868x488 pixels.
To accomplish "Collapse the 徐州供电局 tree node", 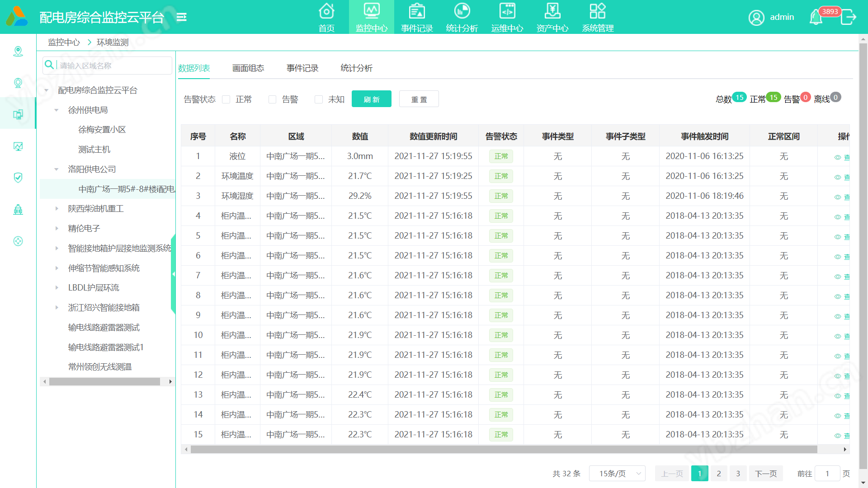I will click(57, 110).
